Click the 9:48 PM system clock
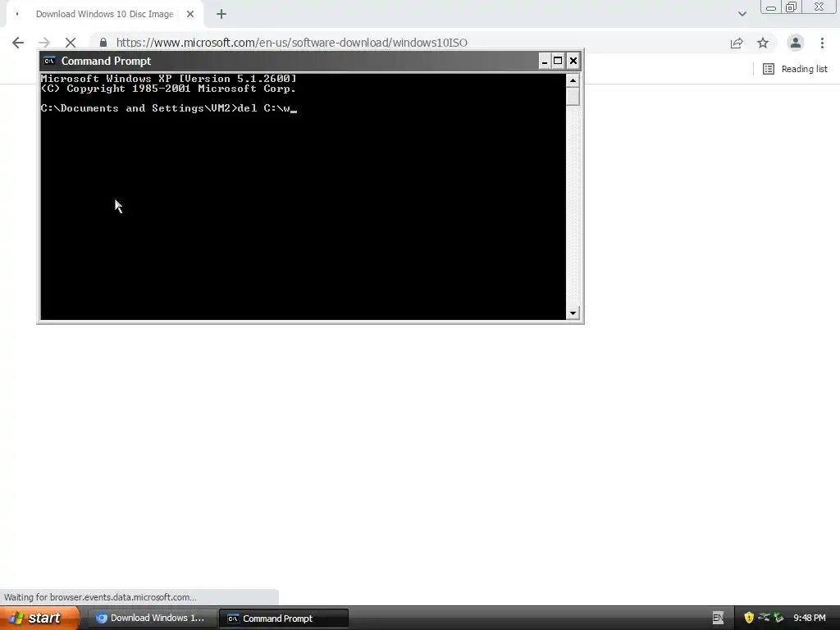This screenshot has width=840, height=630. coord(810,619)
